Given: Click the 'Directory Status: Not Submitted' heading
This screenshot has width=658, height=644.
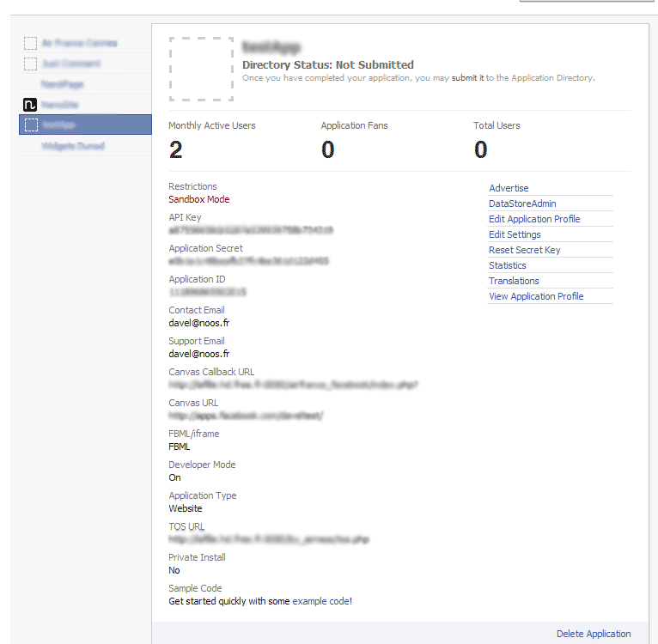Looking at the screenshot, I should click(328, 64).
